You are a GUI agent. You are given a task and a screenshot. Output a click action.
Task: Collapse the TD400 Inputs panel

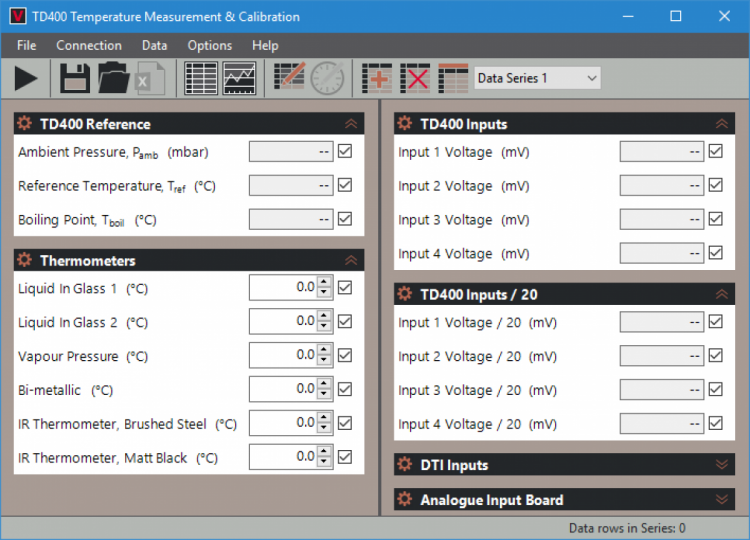click(722, 124)
